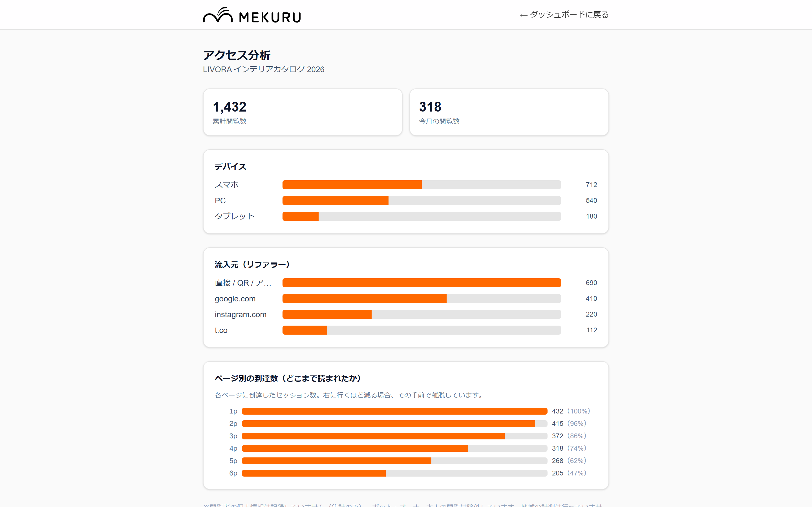The width and height of the screenshot is (812, 507).
Task: Click the 6p page reach bar
Action: pos(395,473)
